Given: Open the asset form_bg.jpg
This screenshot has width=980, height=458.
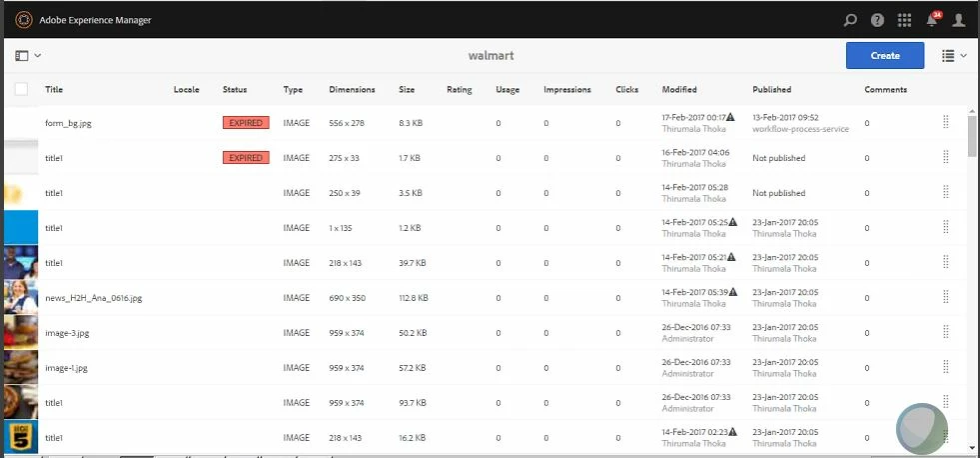Looking at the screenshot, I should point(68,123).
